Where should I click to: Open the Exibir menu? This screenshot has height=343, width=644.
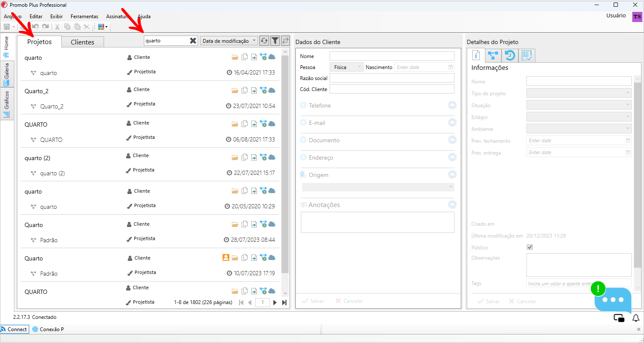coord(56,17)
